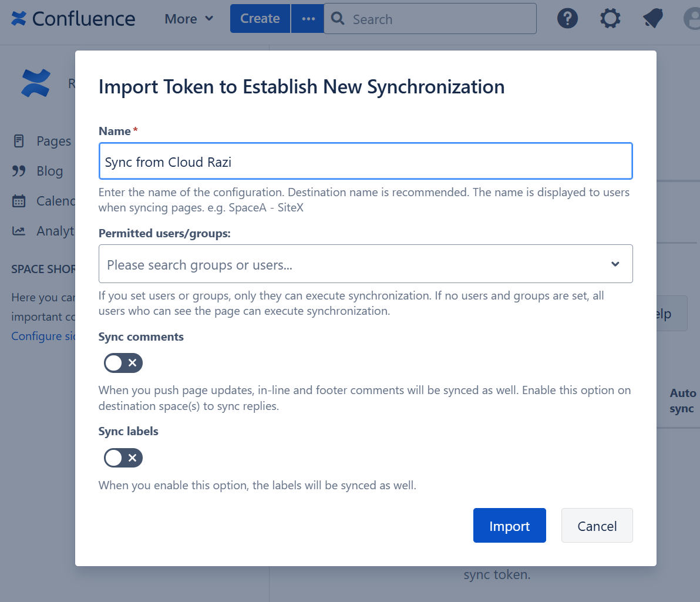The height and width of the screenshot is (602, 700).
Task: Click the space logo in sidebar
Action: coord(36,83)
